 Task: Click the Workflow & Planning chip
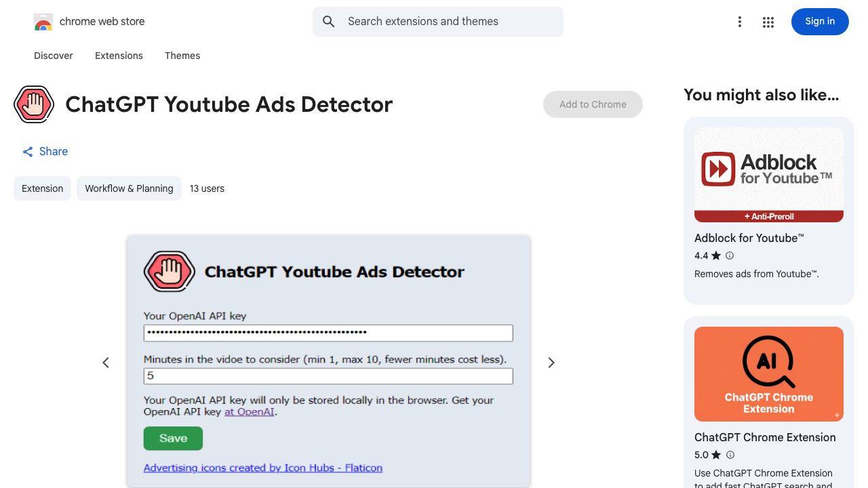pyautogui.click(x=129, y=188)
